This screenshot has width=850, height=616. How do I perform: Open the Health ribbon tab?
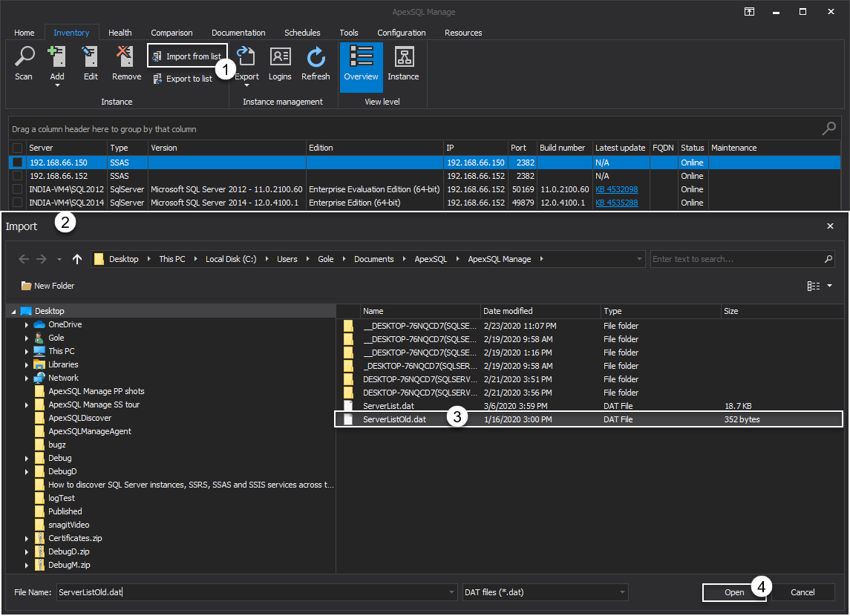point(120,33)
